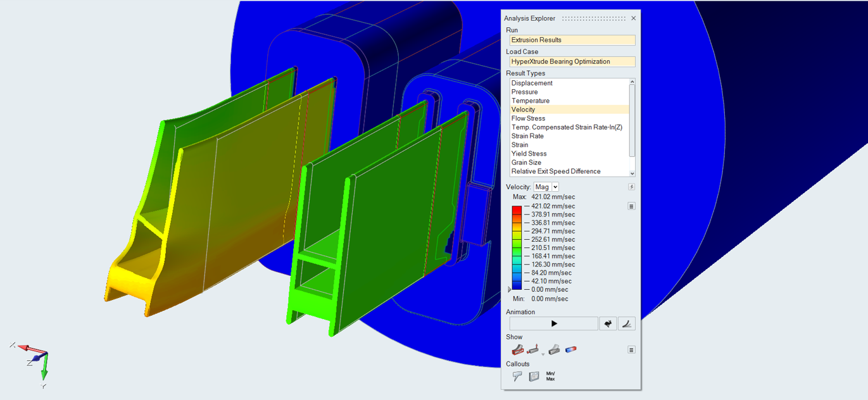Select Temperature in Result Types
Screen dimensions: 868x400
click(530, 101)
